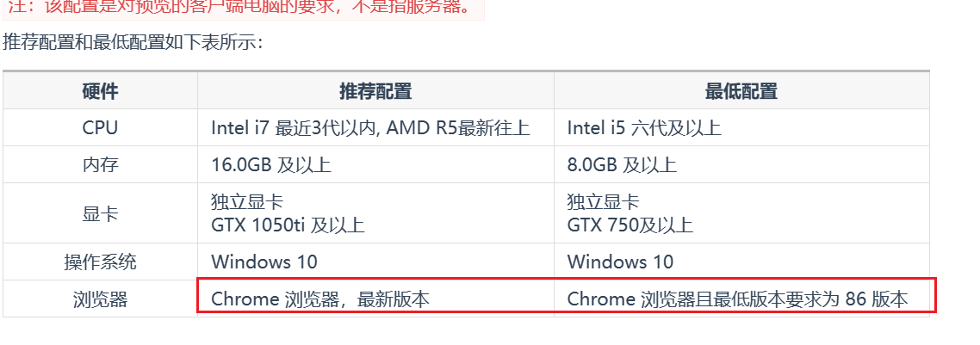The image size is (980, 345).
Task: Select the CPU row label
Action: pos(100,128)
